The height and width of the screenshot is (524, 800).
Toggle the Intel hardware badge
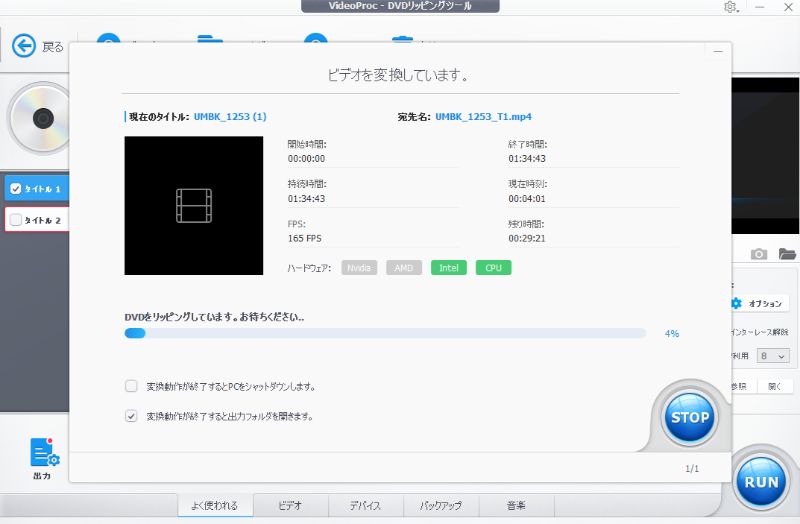(448, 268)
